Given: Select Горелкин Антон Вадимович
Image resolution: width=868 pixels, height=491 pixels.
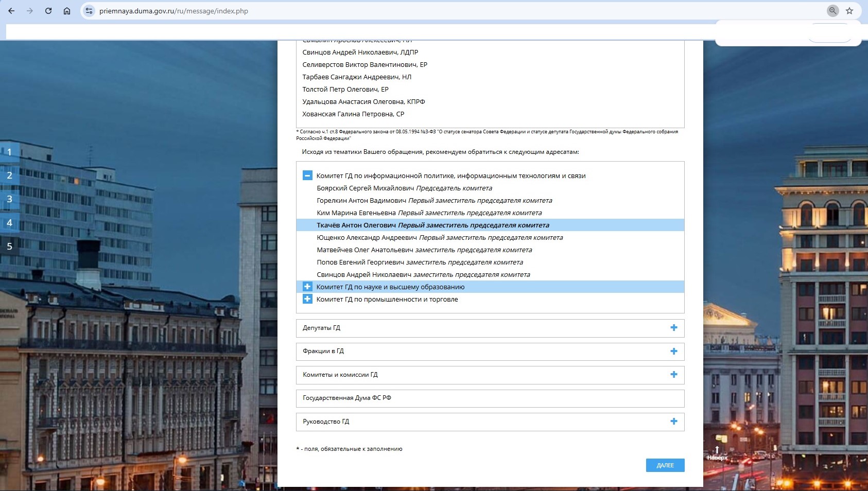Looking at the screenshot, I should coord(434,201).
